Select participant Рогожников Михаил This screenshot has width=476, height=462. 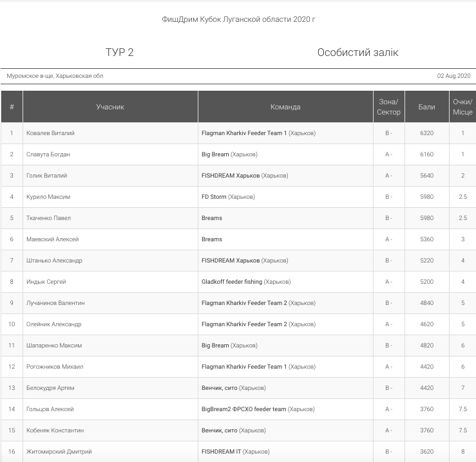click(55, 367)
